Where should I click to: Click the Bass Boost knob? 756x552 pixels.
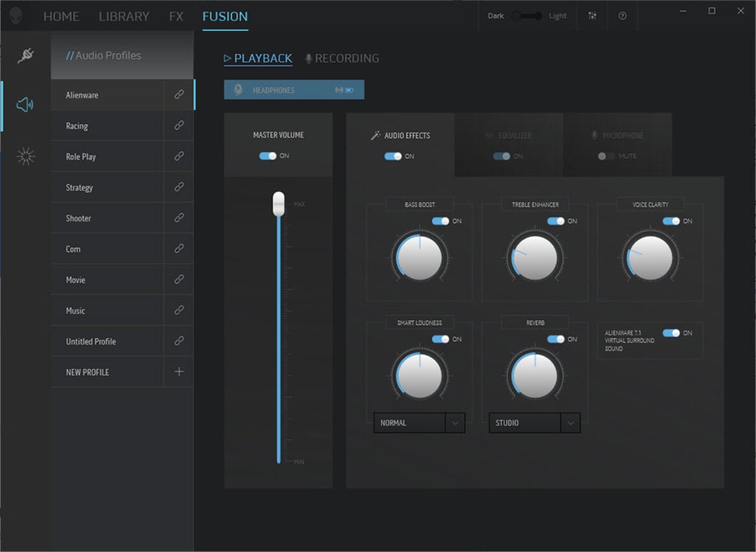420,258
